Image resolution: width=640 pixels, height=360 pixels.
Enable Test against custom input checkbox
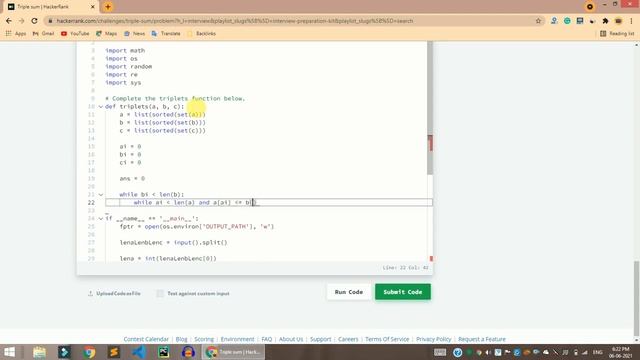tap(160, 293)
